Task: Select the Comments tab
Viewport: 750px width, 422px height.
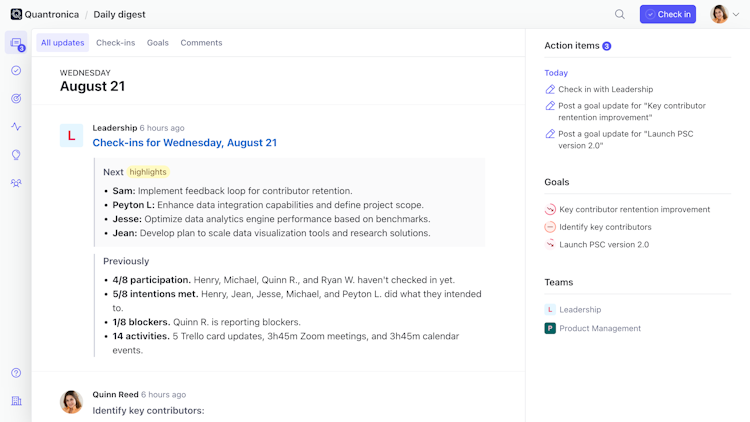Action: click(201, 43)
